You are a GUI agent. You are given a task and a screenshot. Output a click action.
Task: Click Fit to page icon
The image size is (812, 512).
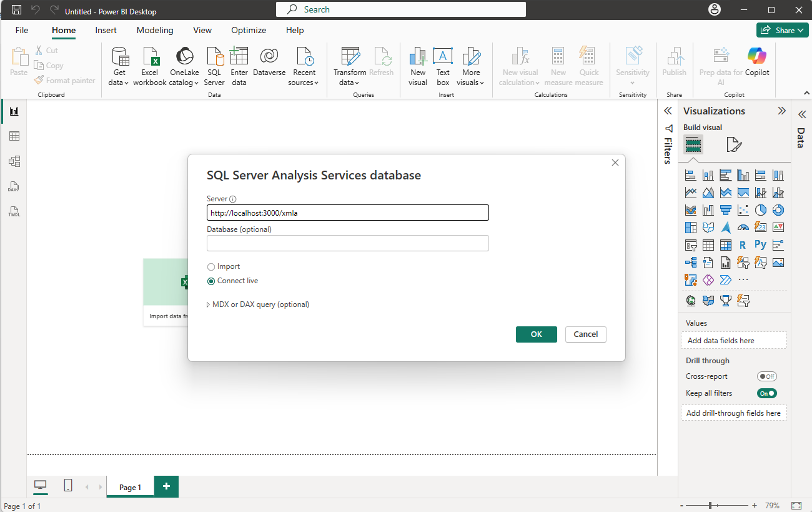[796, 505]
